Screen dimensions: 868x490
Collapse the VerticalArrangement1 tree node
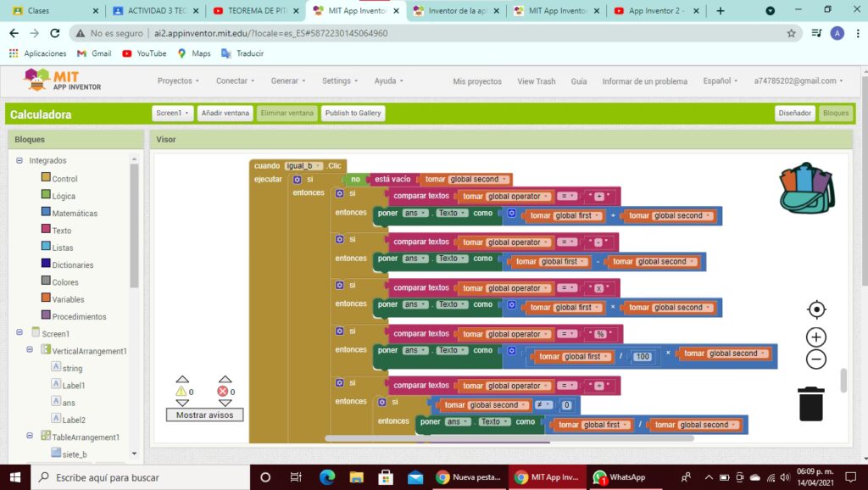pyautogui.click(x=30, y=350)
